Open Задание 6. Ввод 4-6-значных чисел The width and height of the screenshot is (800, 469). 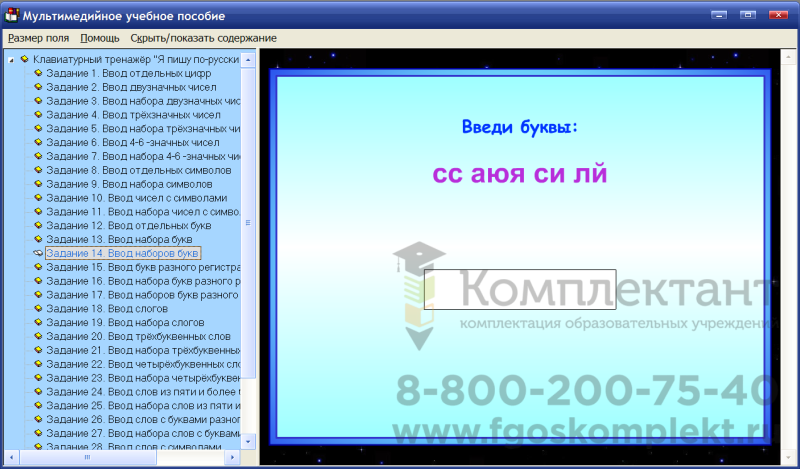[133, 142]
